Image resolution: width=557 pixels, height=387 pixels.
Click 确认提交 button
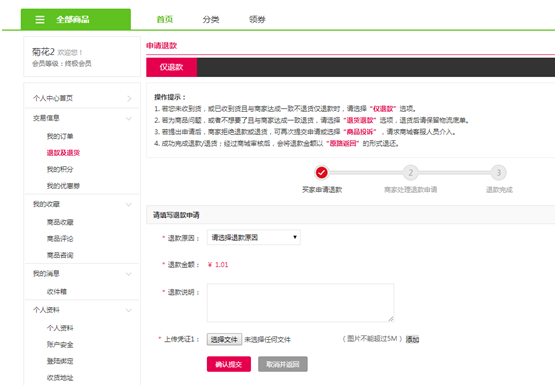(229, 364)
